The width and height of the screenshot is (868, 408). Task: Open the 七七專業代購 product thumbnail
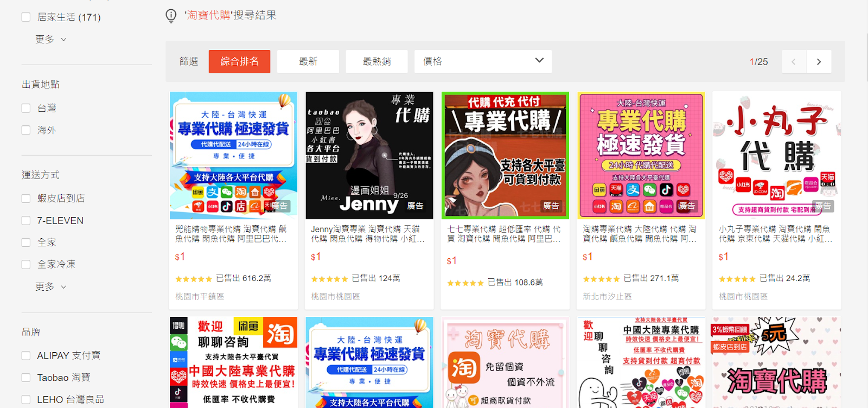click(506, 155)
